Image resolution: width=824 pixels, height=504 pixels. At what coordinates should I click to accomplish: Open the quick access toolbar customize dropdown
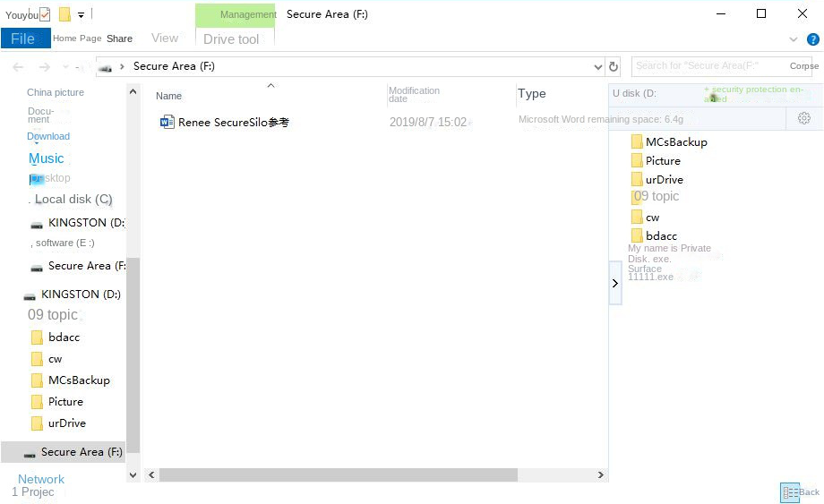point(81,15)
